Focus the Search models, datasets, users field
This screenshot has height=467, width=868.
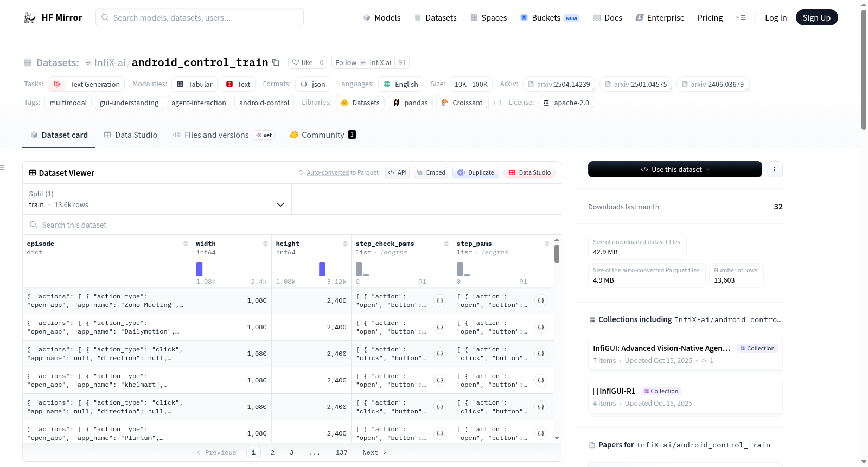(200, 17)
